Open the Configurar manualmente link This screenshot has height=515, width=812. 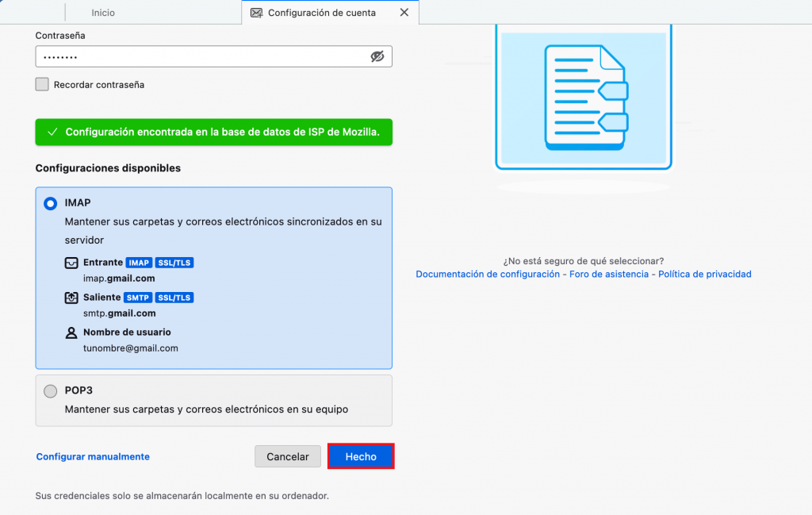tap(93, 456)
